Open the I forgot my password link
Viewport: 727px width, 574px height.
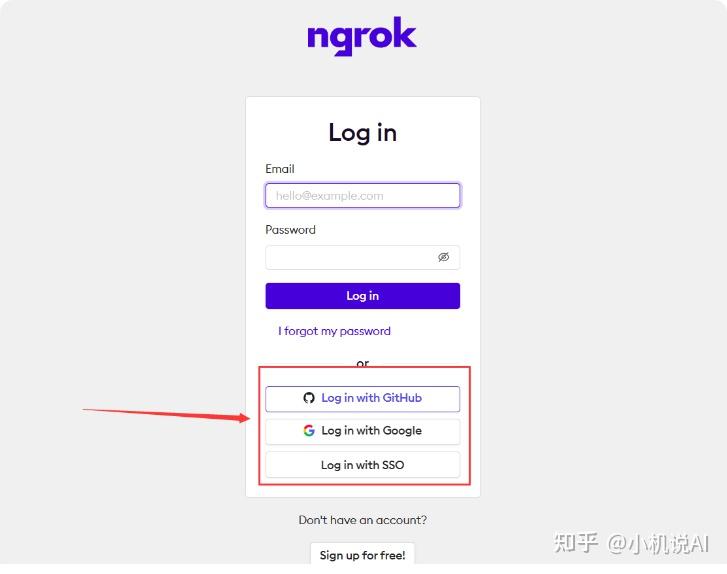coord(334,331)
